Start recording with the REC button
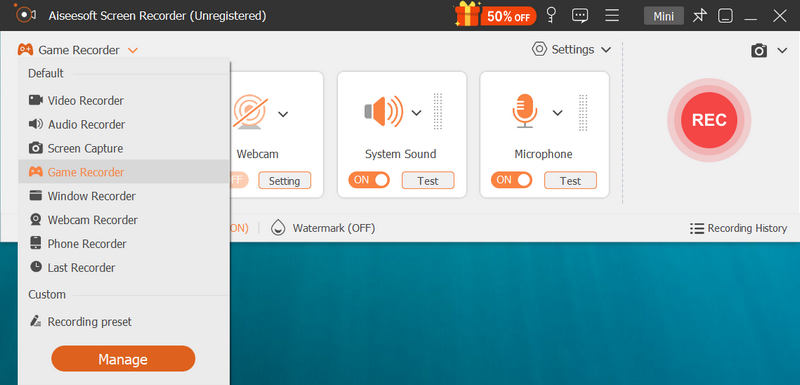The height and width of the screenshot is (385, 800). (709, 120)
